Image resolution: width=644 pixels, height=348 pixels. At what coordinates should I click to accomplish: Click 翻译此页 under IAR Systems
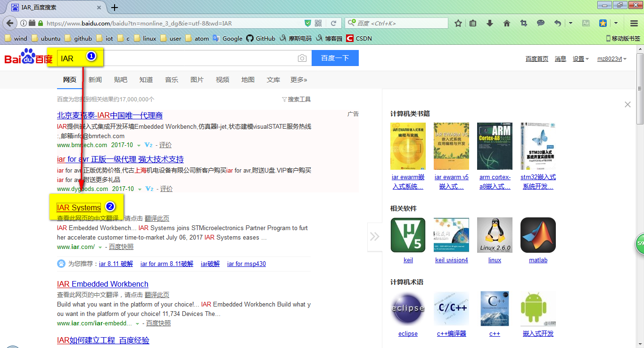coord(157,218)
